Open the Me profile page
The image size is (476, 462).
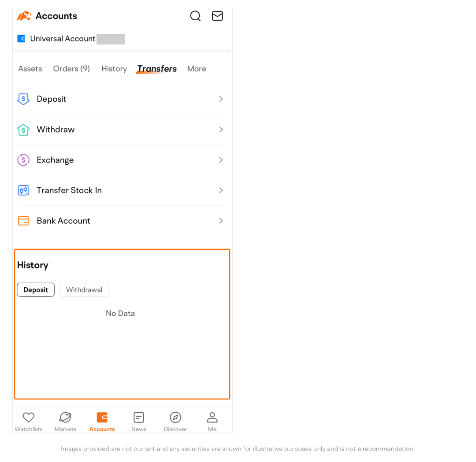212,421
